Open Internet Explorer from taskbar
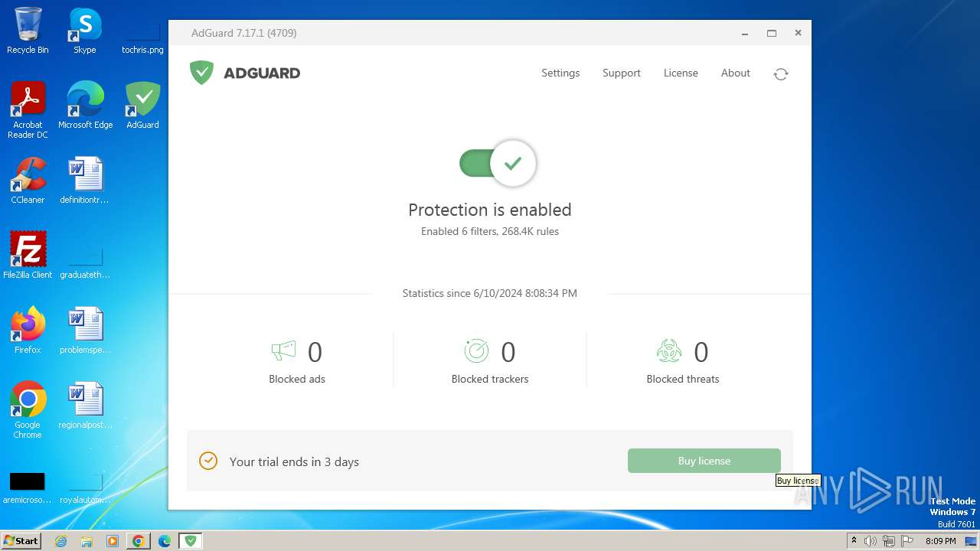Image resolution: width=980 pixels, height=551 pixels. (61, 541)
